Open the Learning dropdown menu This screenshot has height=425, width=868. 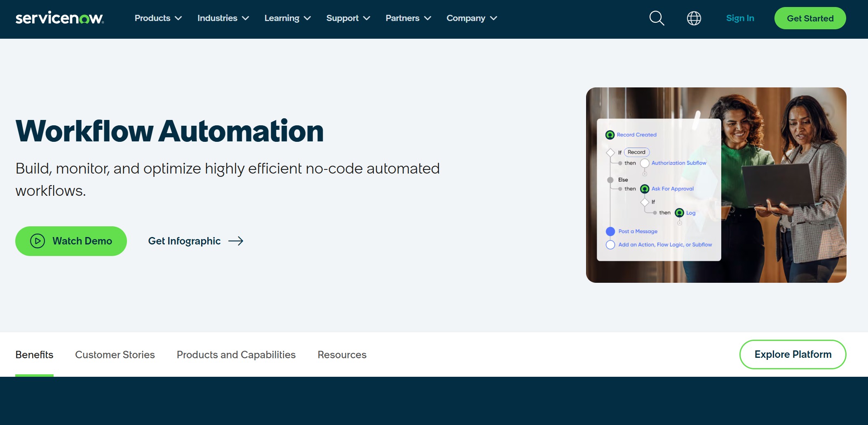(x=287, y=18)
